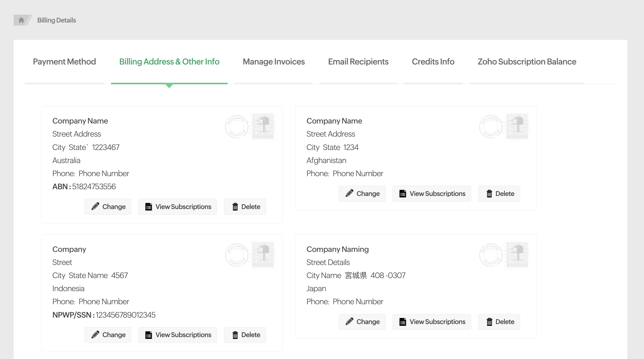The height and width of the screenshot is (359, 644).
Task: Go to Email Recipients tab
Action: click(x=358, y=62)
